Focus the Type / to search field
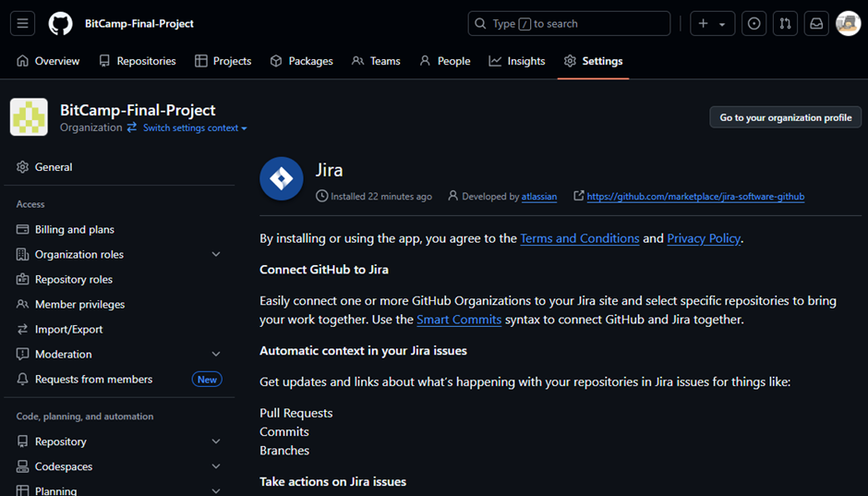This screenshot has height=496, width=868. 569,23
